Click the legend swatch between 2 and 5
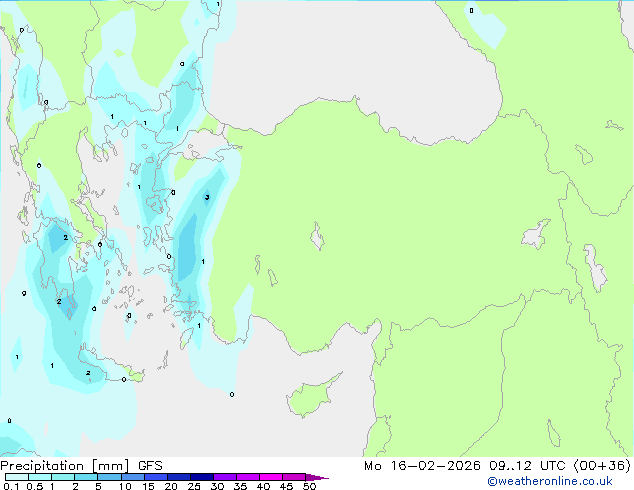 86,477
